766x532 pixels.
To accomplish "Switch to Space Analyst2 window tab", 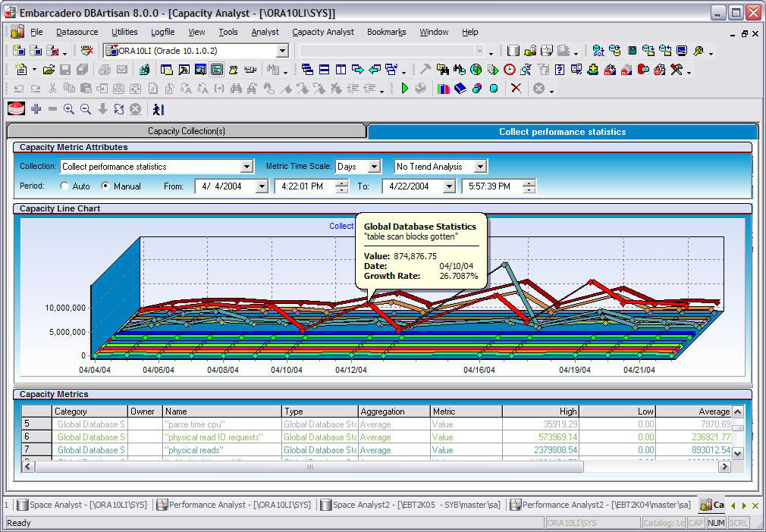I will pyautogui.click(x=411, y=505).
